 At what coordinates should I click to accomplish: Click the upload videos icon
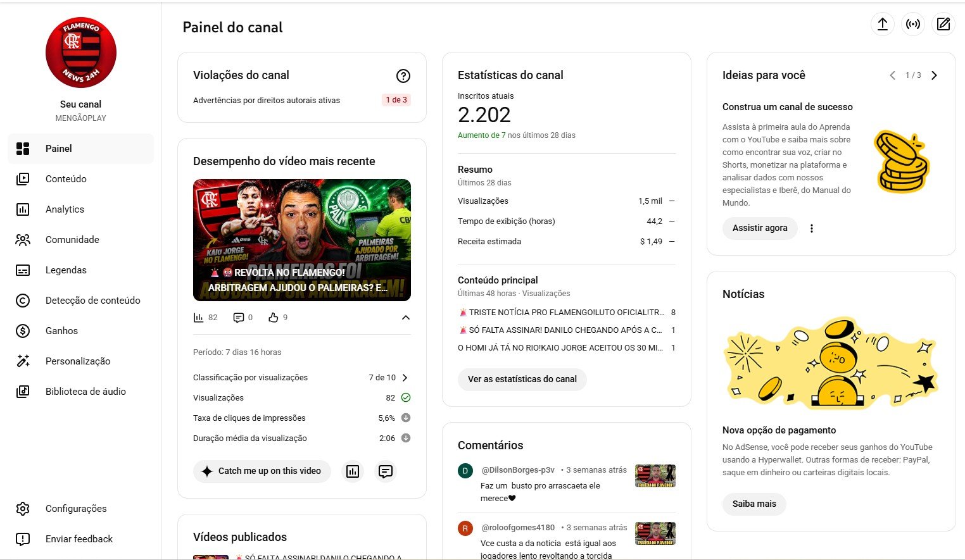click(x=882, y=25)
